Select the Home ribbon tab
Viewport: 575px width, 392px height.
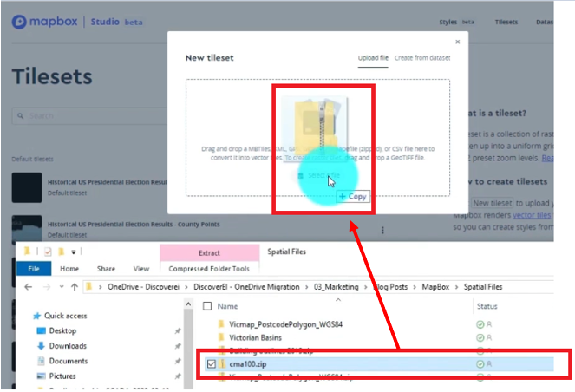69,269
